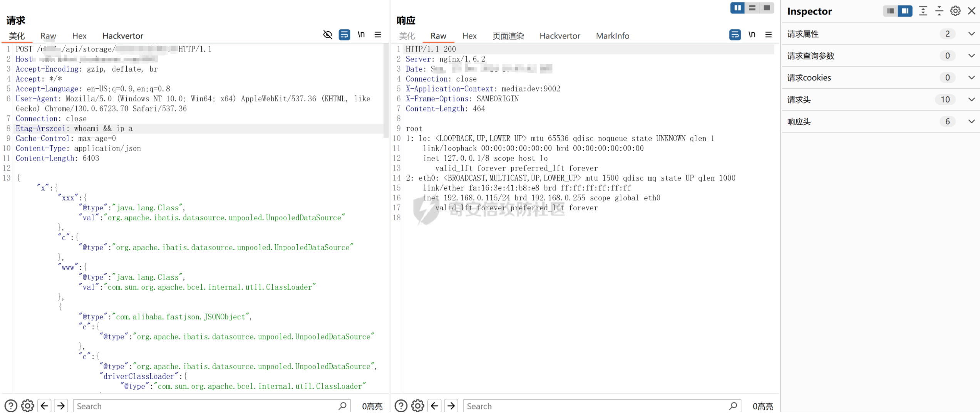Image resolution: width=980 pixels, height=418 pixels.
Task: Click request search settings gear icon
Action: click(27, 406)
